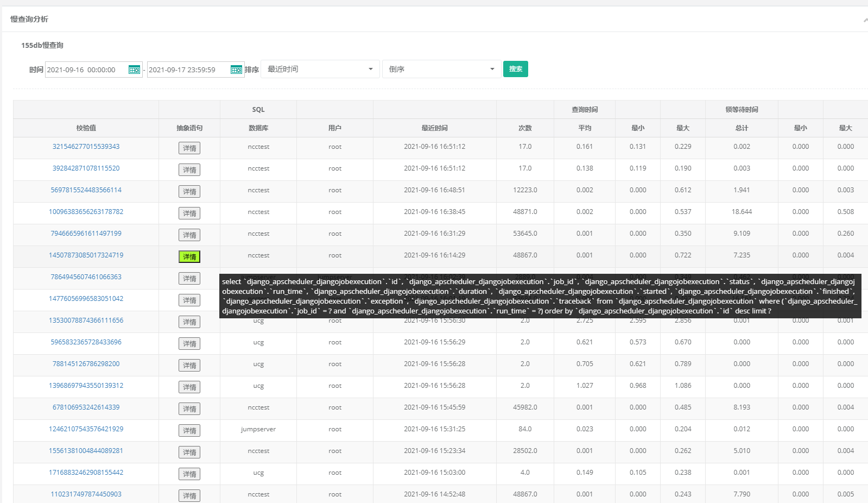Open checksum link 7864945607461066363
868x503 pixels.
tap(86, 277)
